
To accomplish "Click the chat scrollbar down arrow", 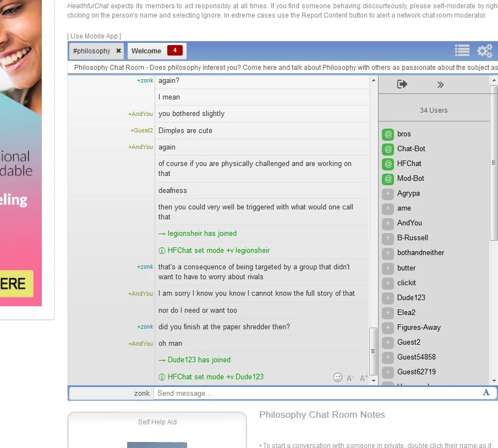I will [x=374, y=380].
